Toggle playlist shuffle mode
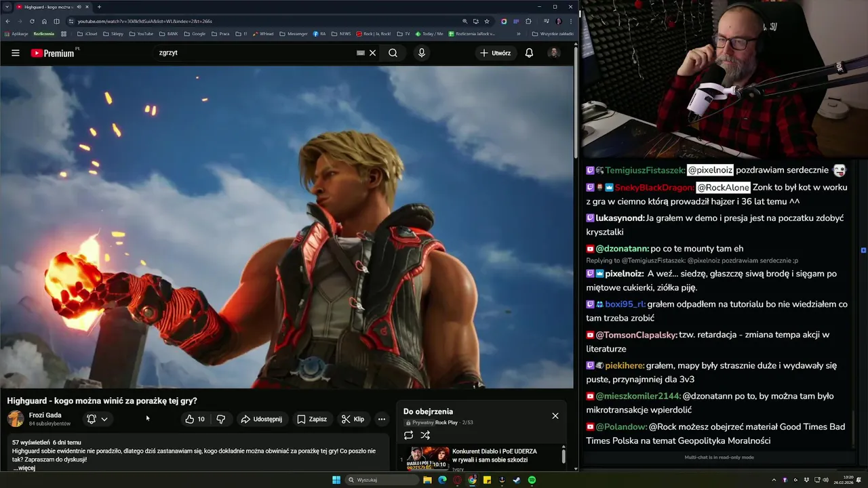 425,435
